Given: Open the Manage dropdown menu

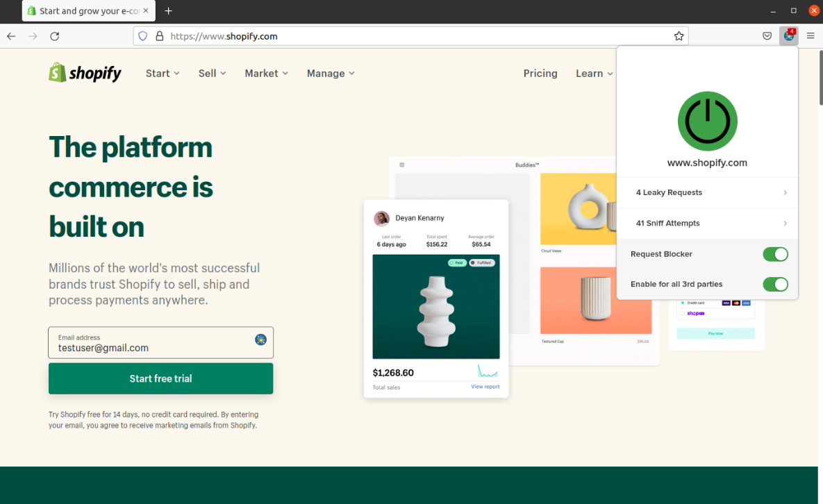Looking at the screenshot, I should (x=331, y=74).
